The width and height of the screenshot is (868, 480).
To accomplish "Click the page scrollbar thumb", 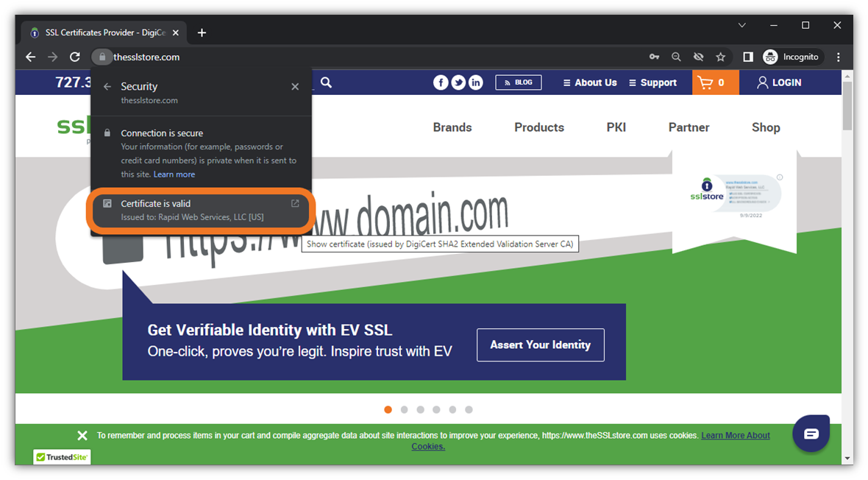I will pyautogui.click(x=847, y=106).
